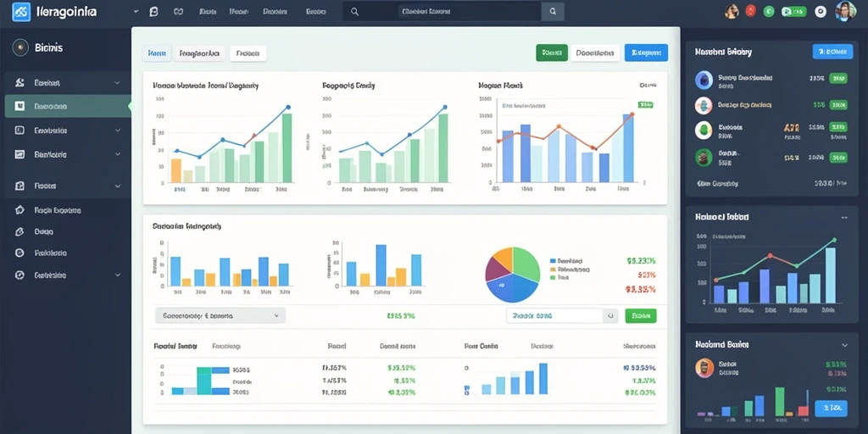Click the green button above the charts
Screen dimensions: 868x434
[551, 53]
